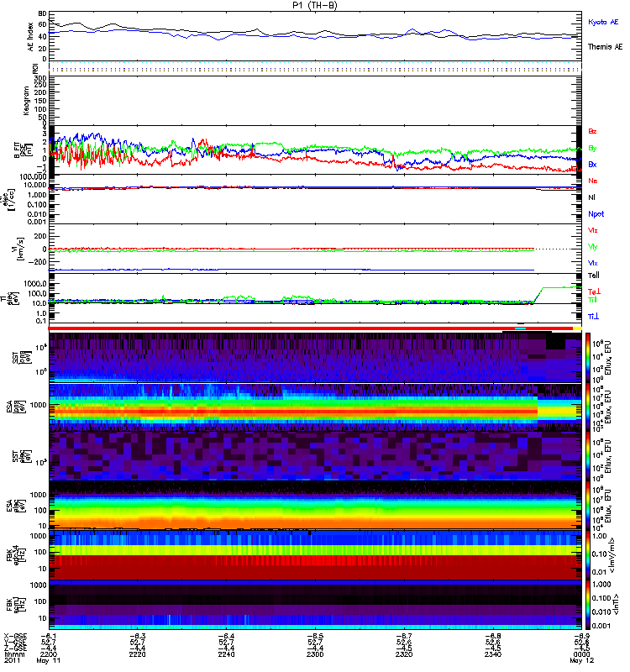Screen dimensions: 630x672
Task: Select the black "Ni" density legend label
Action: pos(591,197)
